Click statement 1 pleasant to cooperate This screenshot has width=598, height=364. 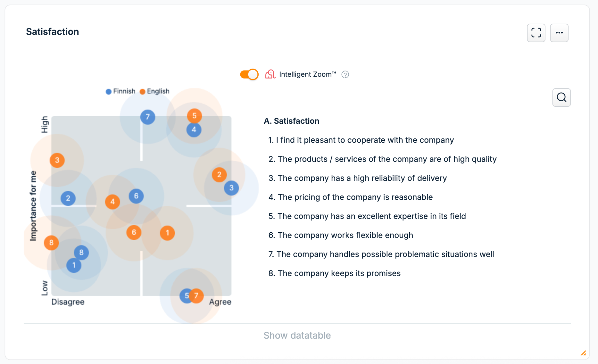coord(361,140)
